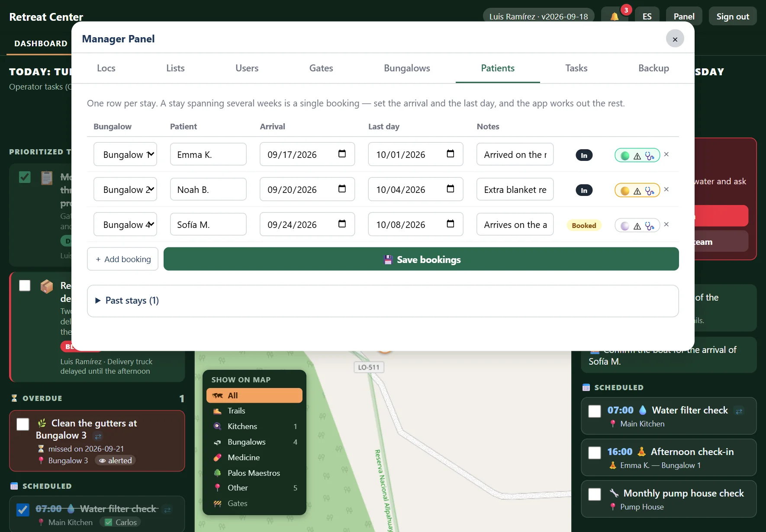Show Kitchens on the map
Screen dimensions: 766x532
coord(254,426)
